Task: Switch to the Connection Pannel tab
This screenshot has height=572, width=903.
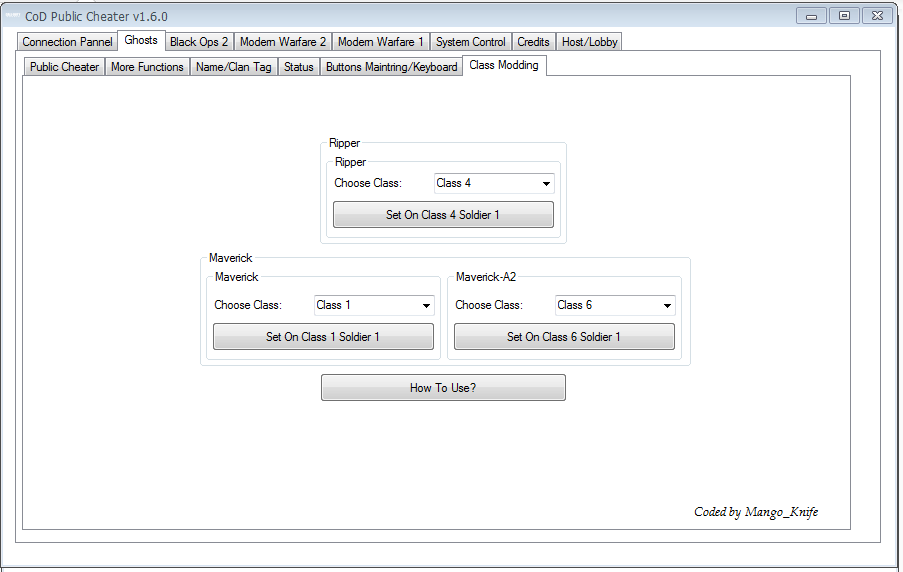Action: (67, 42)
